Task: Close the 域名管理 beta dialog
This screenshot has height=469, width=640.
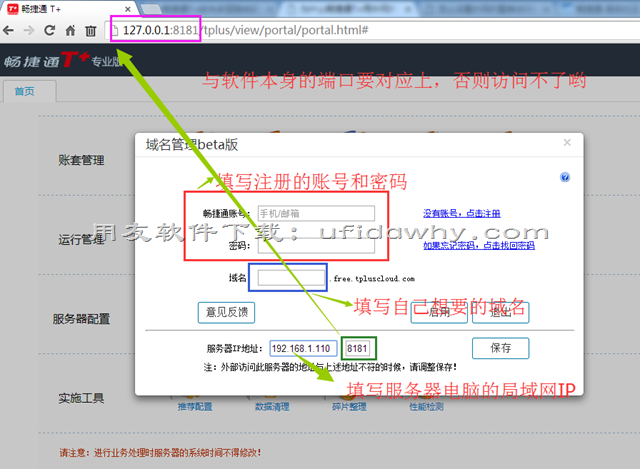Action: pos(567,142)
